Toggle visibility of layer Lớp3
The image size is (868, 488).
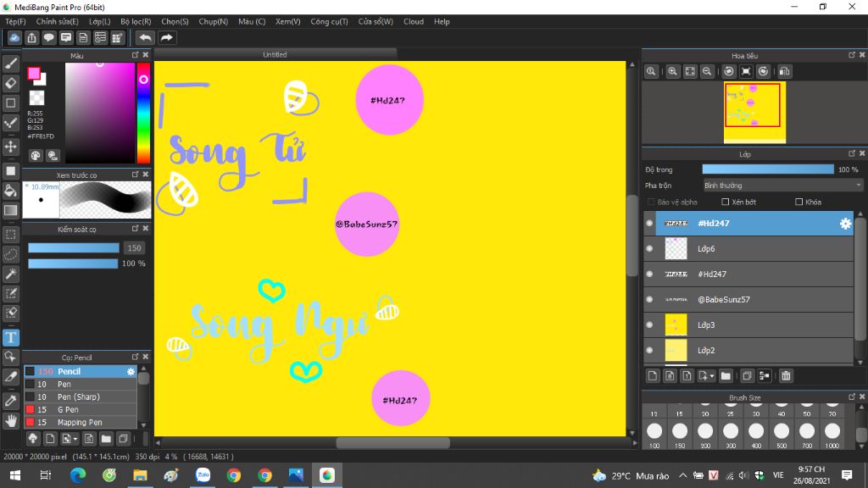click(650, 325)
